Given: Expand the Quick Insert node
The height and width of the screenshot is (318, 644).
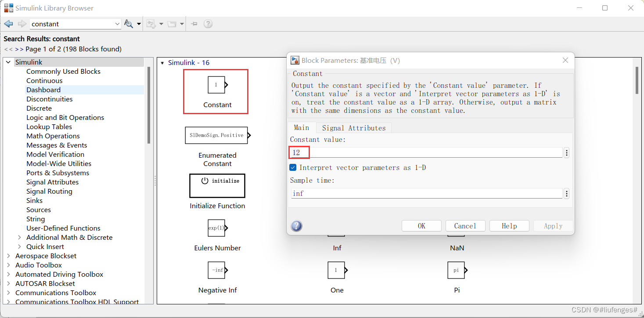Looking at the screenshot, I should pyautogui.click(x=19, y=246).
